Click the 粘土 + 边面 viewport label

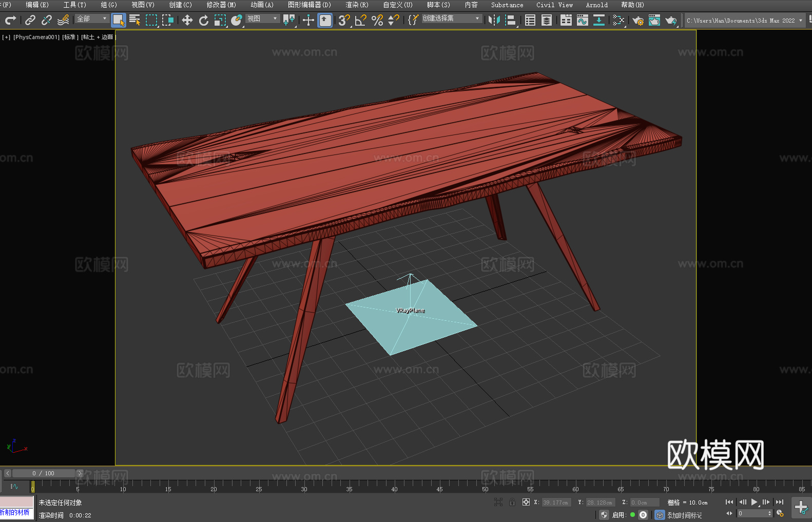[98, 37]
